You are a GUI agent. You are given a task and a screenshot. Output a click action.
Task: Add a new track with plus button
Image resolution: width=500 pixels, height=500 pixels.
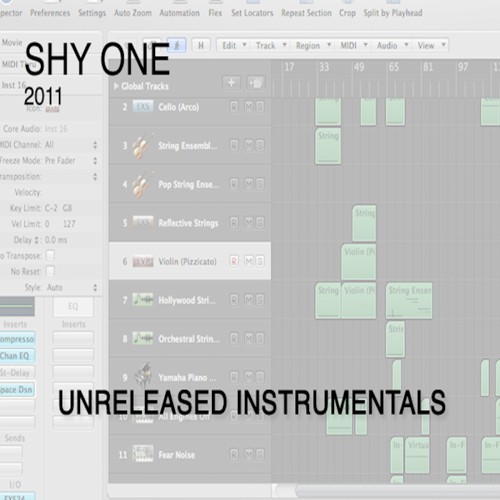coord(231,83)
